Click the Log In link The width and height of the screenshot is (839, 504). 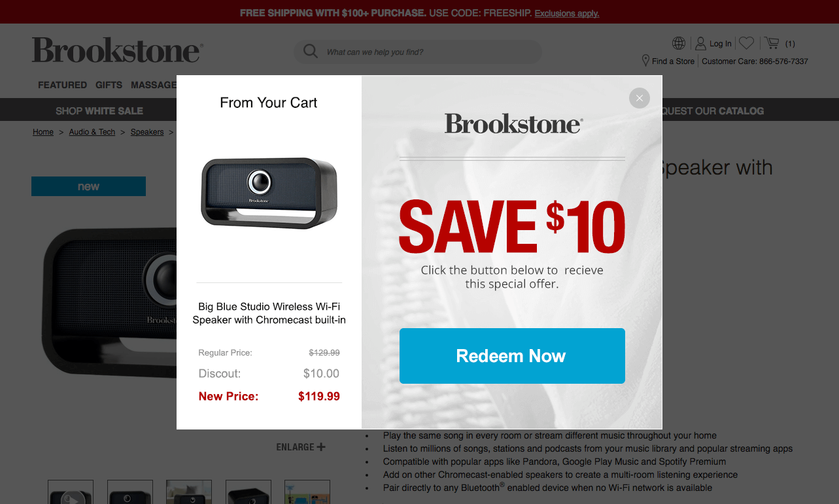(721, 44)
